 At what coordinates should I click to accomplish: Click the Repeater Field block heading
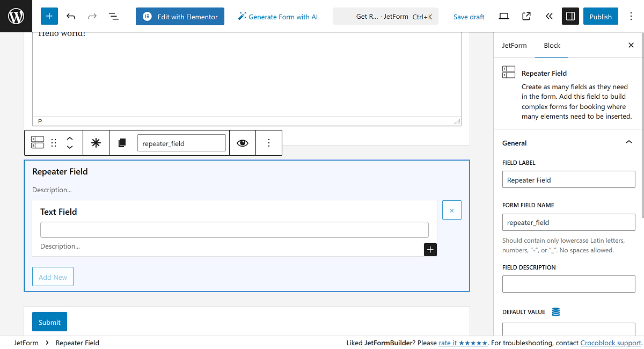[x=60, y=171]
